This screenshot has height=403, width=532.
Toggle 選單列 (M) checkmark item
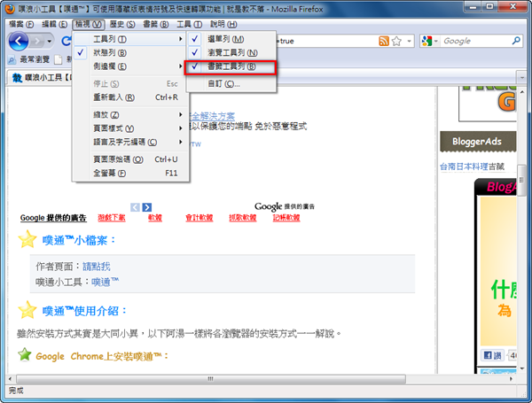click(x=231, y=39)
